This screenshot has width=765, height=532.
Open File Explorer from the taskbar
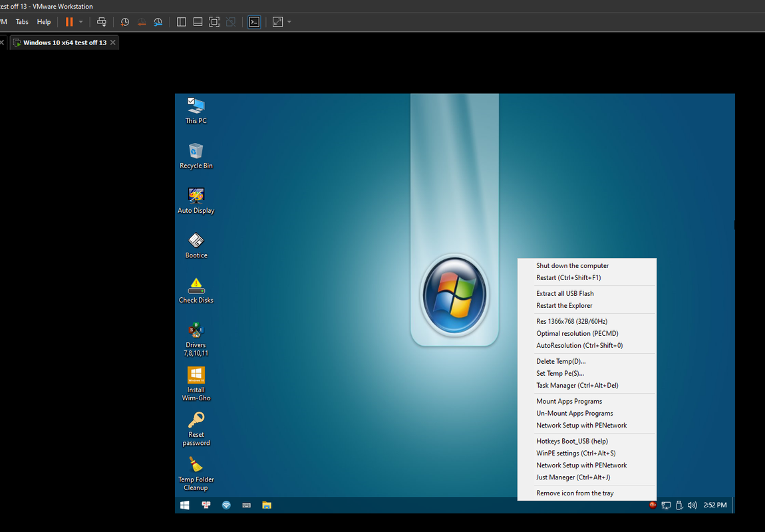(x=266, y=505)
